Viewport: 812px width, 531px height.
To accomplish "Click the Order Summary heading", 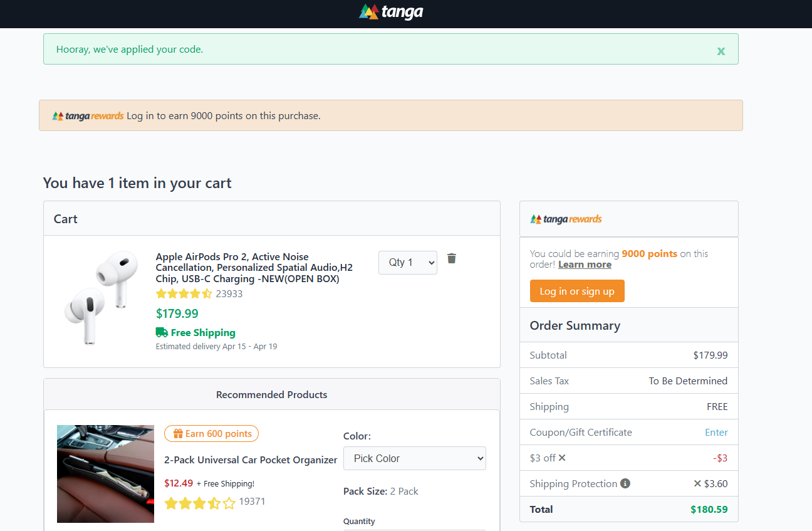I will pos(575,325).
